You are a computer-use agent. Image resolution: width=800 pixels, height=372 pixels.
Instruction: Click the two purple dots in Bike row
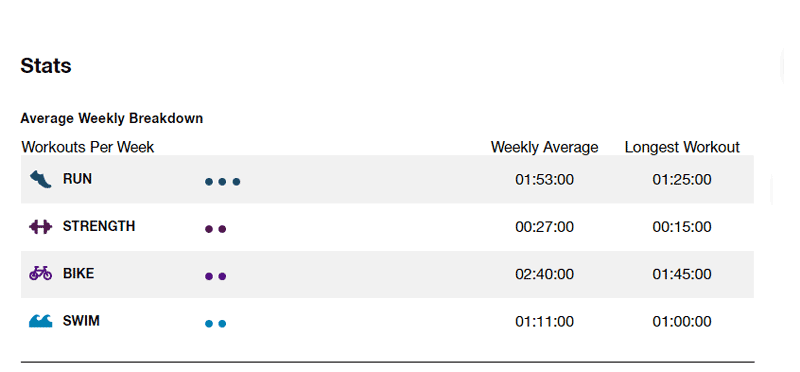215,277
